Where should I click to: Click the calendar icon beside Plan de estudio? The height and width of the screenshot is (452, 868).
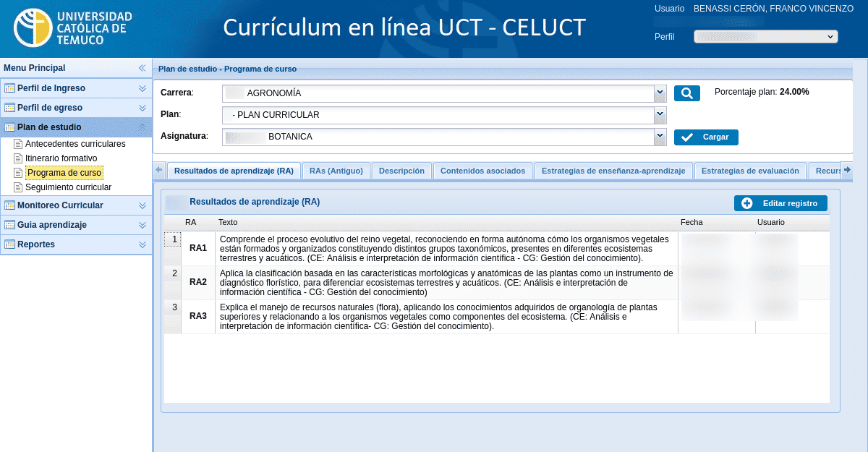click(10, 127)
